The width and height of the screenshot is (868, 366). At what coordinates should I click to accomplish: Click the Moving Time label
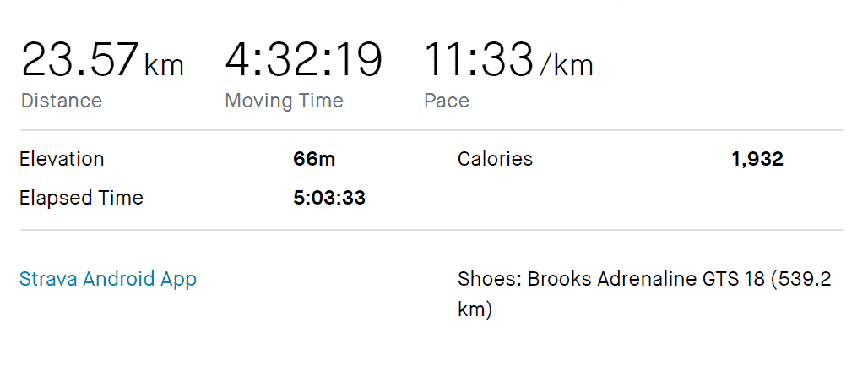tap(284, 101)
